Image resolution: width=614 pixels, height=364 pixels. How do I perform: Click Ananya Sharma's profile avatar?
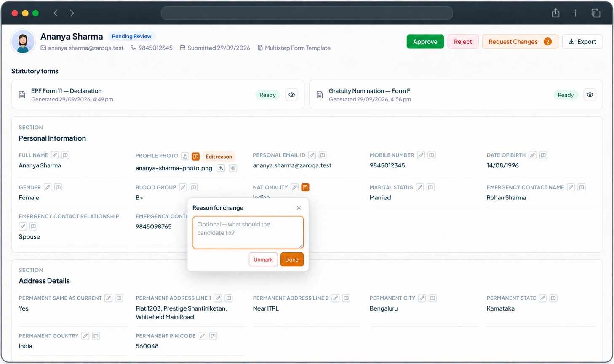pos(23,42)
